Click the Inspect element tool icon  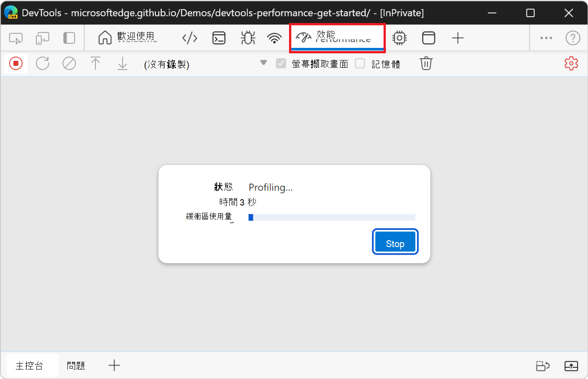click(16, 38)
